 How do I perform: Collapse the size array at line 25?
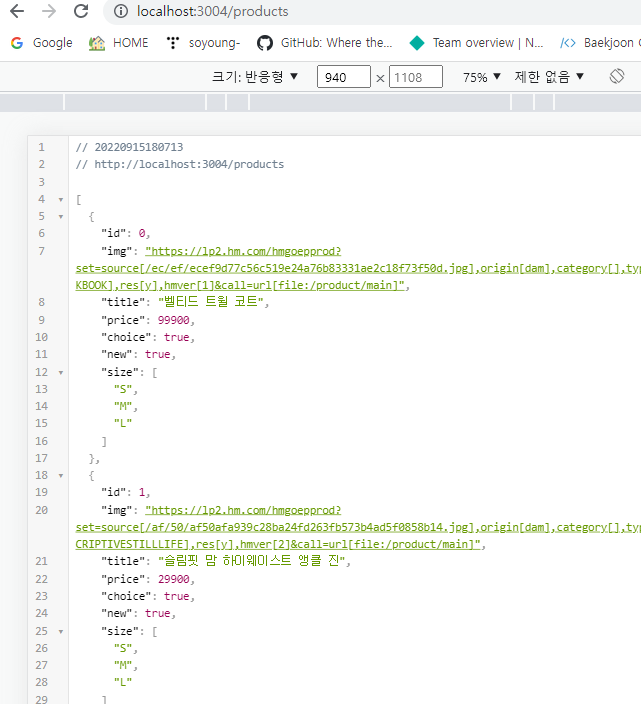(x=61, y=632)
